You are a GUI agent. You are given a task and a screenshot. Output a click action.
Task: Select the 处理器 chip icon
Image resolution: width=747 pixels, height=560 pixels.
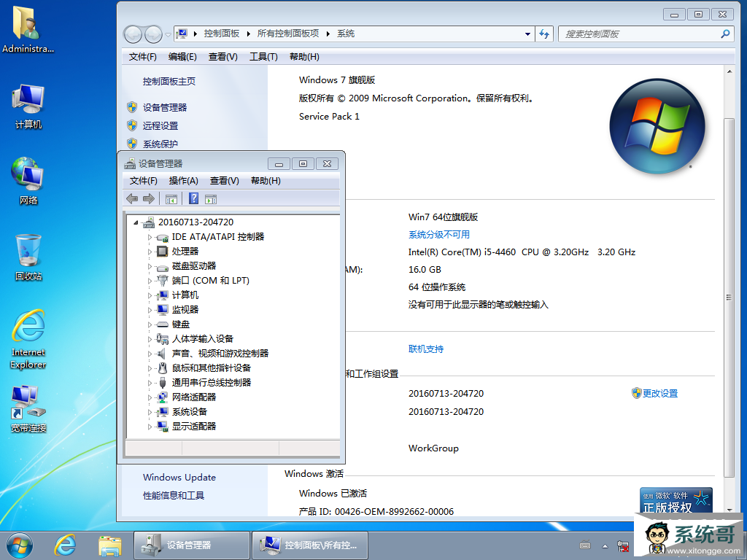tap(163, 251)
